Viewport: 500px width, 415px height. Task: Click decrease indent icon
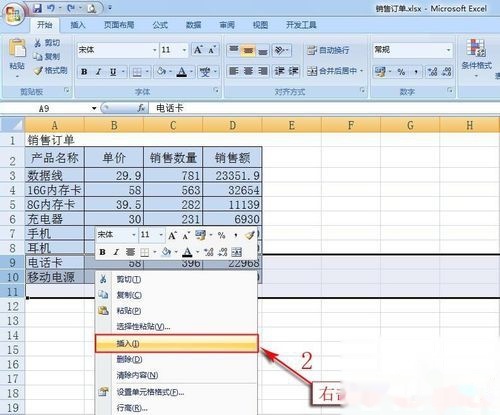(279, 71)
